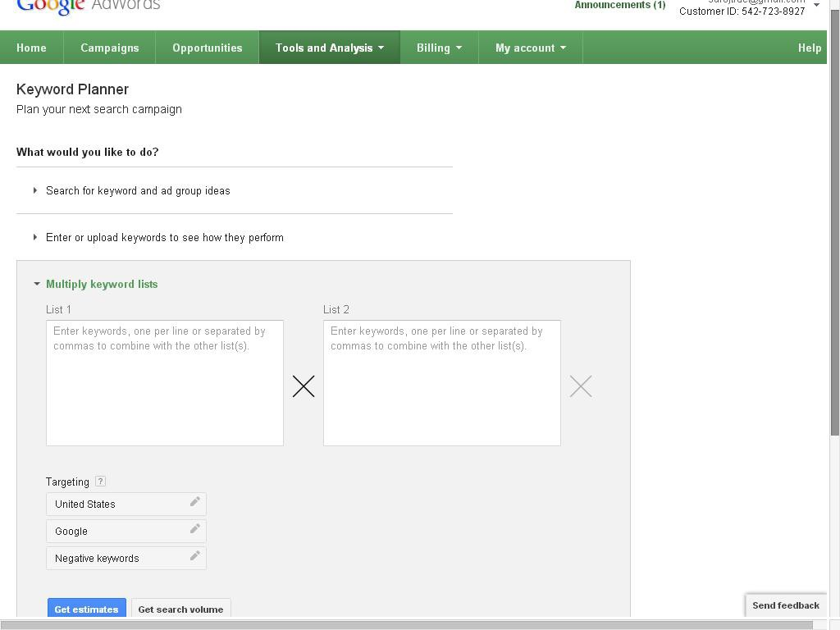840x630 pixels.
Task: Click the grayed X icon after List 2
Action: (581, 386)
